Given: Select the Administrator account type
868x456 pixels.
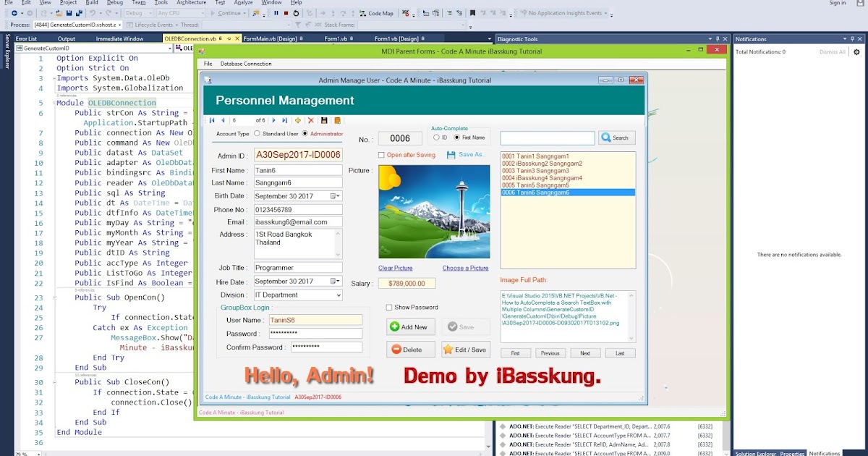Looking at the screenshot, I should (x=305, y=134).
